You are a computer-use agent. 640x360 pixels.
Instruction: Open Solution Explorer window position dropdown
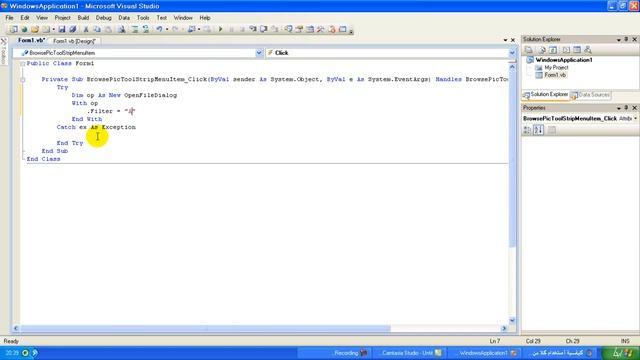(619, 40)
